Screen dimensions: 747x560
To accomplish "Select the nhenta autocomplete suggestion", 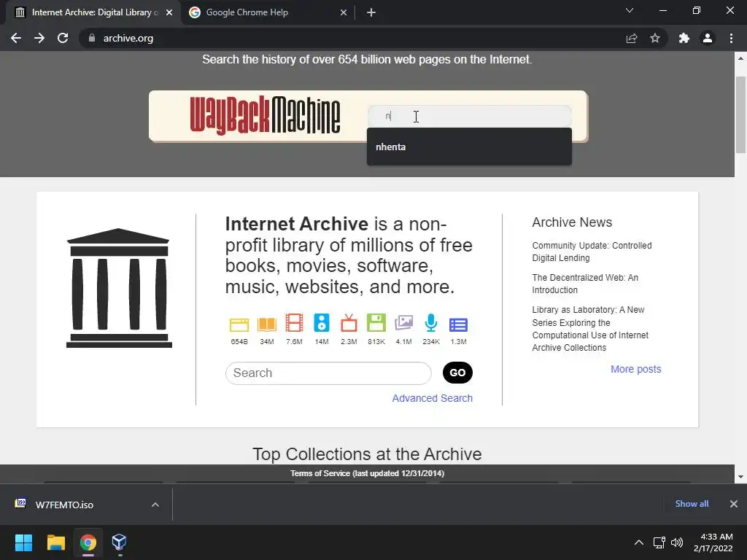I will point(469,147).
